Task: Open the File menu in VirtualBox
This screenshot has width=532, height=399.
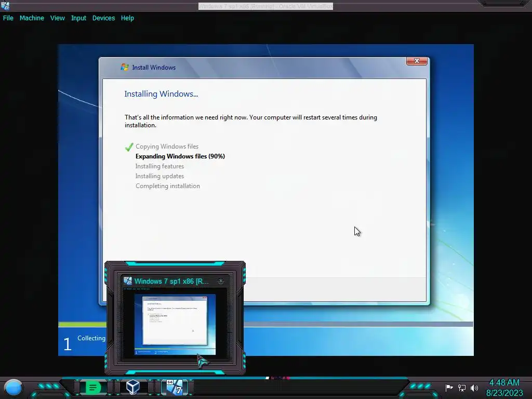Action: (x=8, y=18)
